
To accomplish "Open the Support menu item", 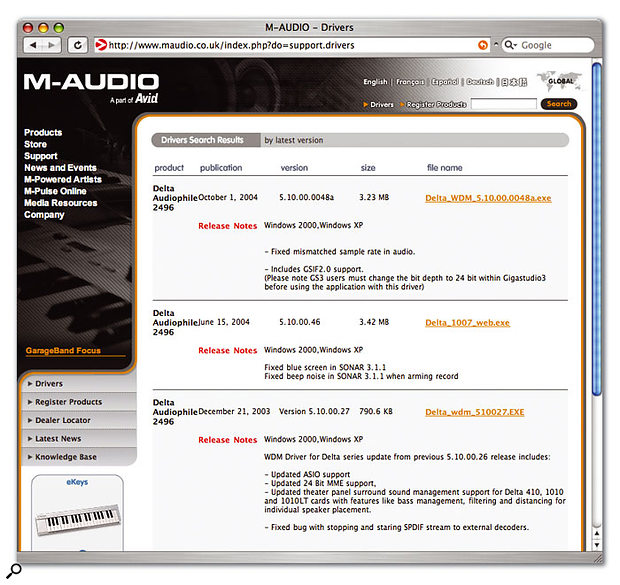I will 40,156.
